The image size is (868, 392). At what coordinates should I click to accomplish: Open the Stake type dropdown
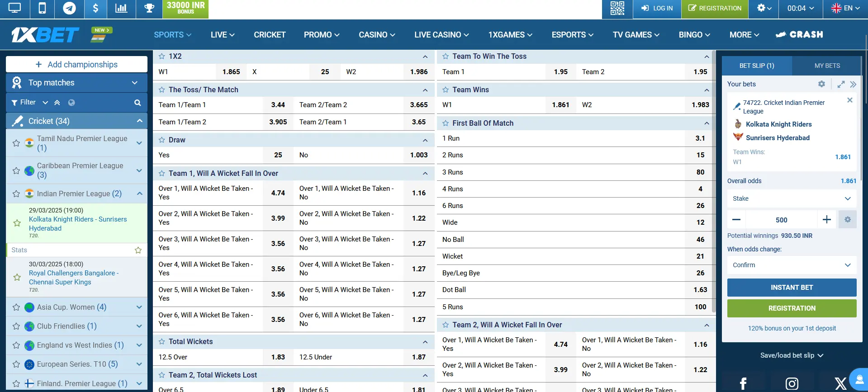[x=792, y=198]
